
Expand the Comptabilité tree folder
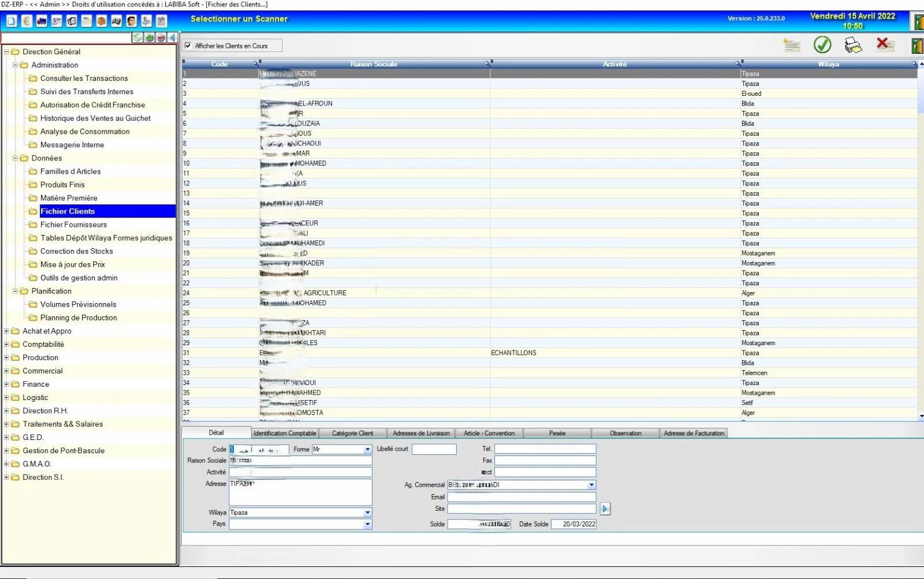7,345
